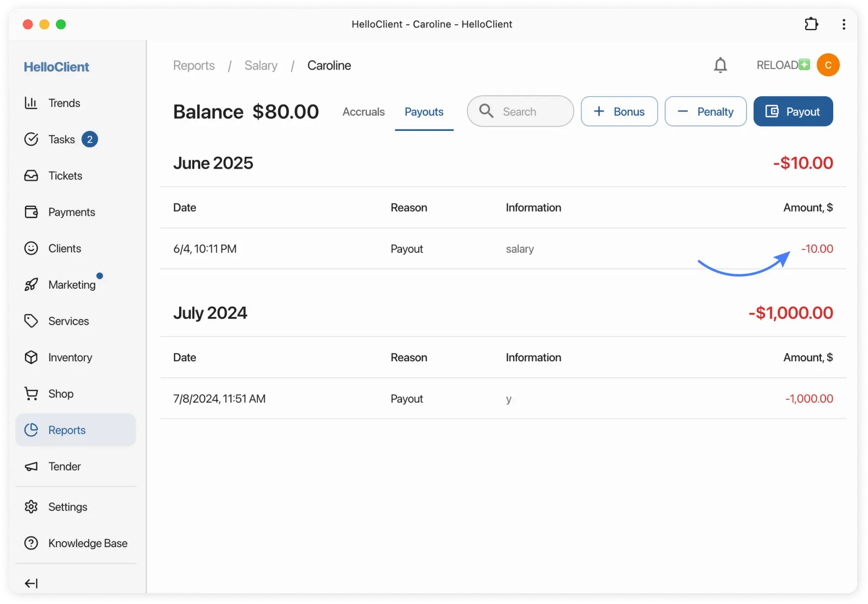Image resolution: width=868 pixels, height=604 pixels.
Task: Open the profile avatar C
Action: pyautogui.click(x=828, y=64)
